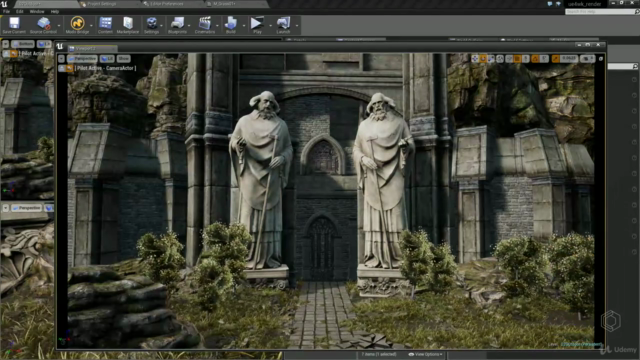Screen dimensions: 640x360
Task: Click eject pilot icon in background Bottom viewport
Action: pos(6,53)
